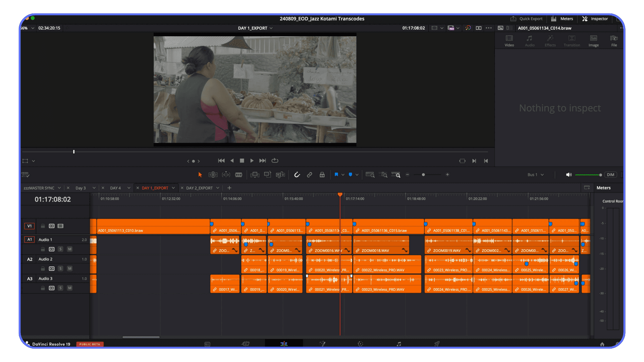Select the Audio tab in the Inspector
The width and height of the screenshot is (644, 362).
point(530,40)
